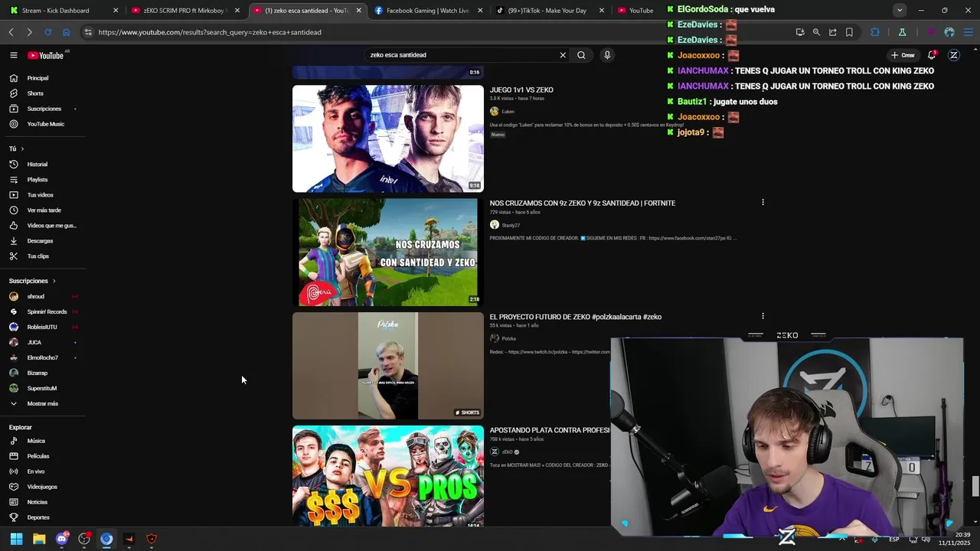Viewport: 980px width, 551px height.
Task: Open Windows Start menu
Action: [x=16, y=539]
